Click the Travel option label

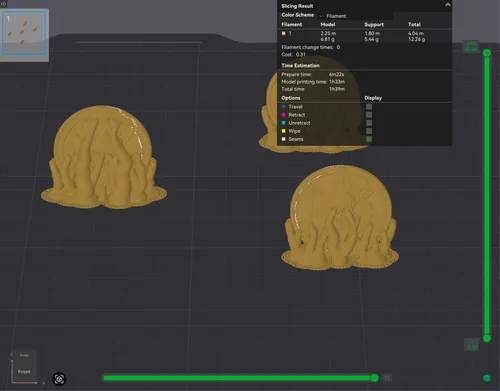[x=295, y=107]
